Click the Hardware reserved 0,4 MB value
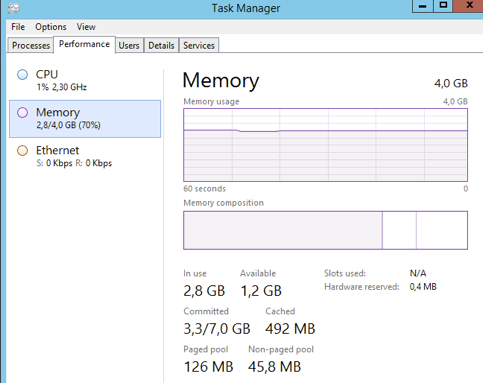The image size is (483, 383). pos(423,287)
